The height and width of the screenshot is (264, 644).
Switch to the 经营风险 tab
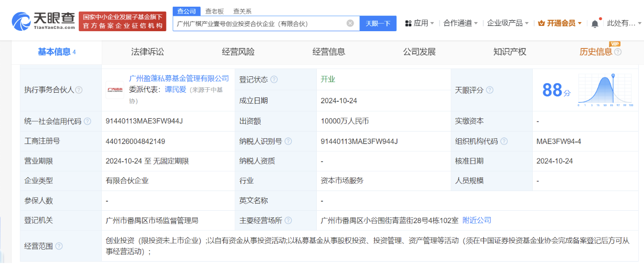(x=238, y=52)
